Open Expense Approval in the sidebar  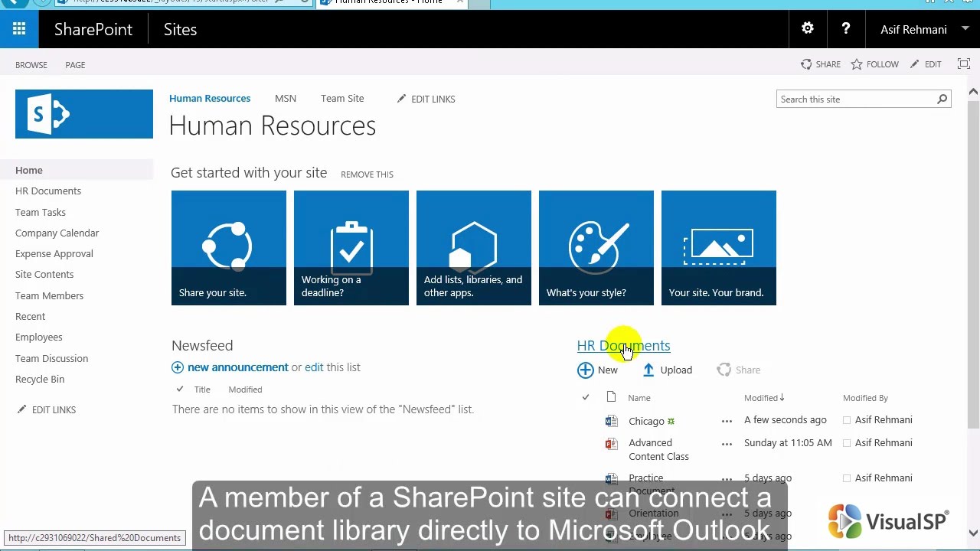point(54,253)
